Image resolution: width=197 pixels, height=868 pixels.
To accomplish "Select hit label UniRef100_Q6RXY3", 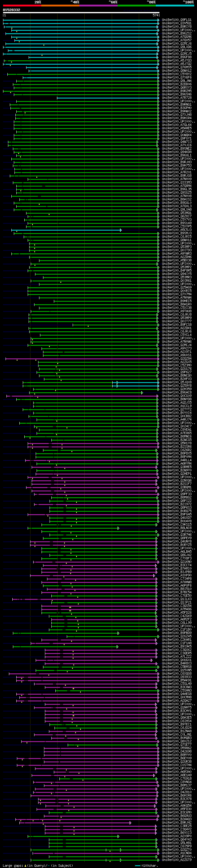I will [x=177, y=88].
